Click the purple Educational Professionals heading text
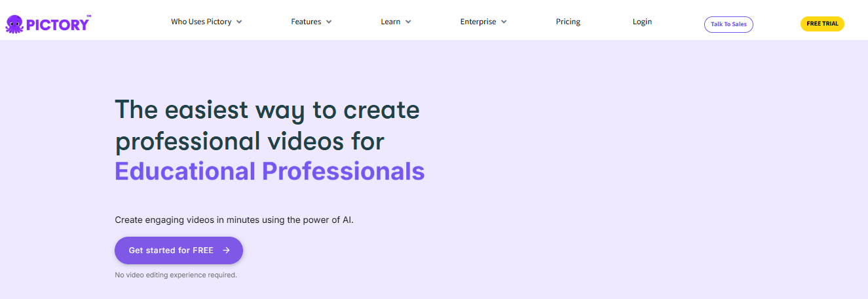 pos(269,171)
